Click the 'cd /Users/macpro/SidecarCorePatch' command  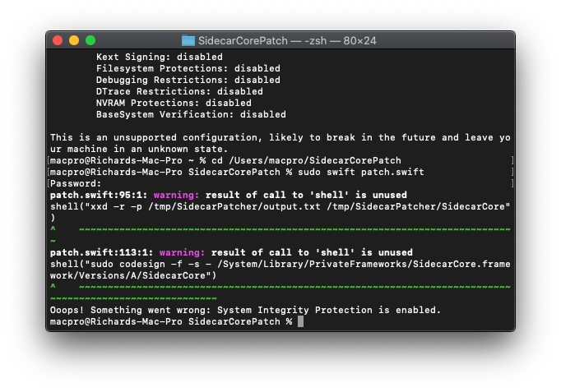coord(306,160)
